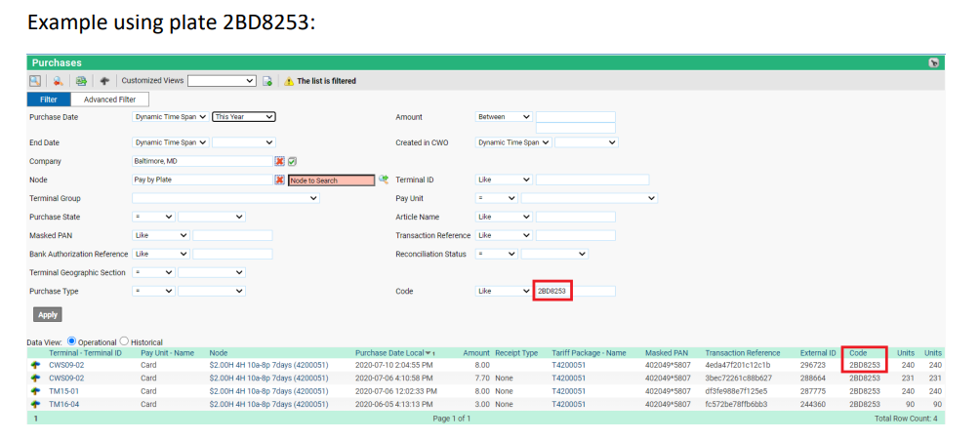Open the Code Like operator dropdown
The image size is (980, 440).
click(504, 292)
